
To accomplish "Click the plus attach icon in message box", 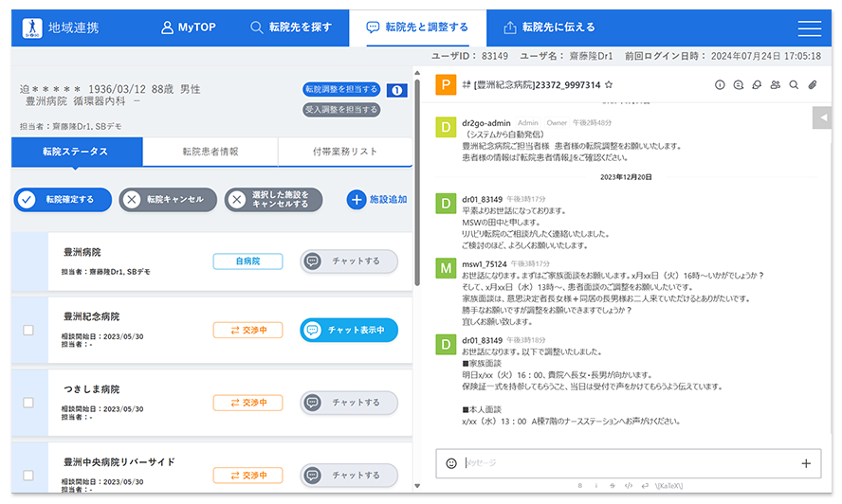I will pyautogui.click(x=806, y=463).
